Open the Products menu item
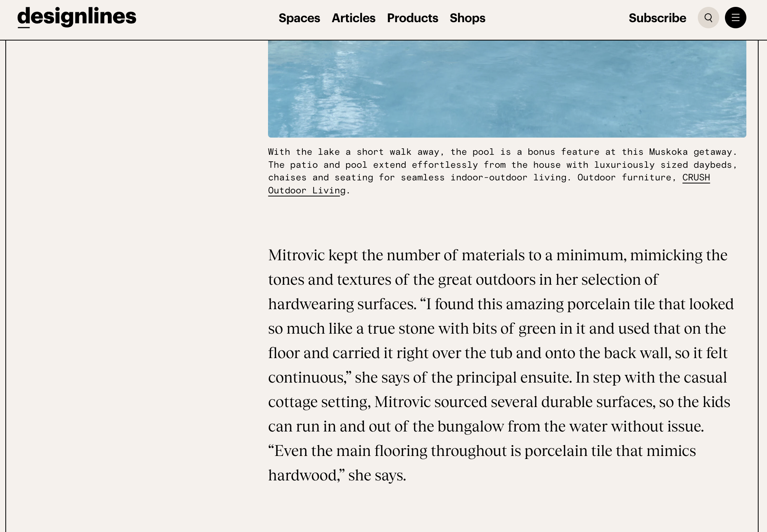The height and width of the screenshot is (532, 767). click(x=412, y=18)
